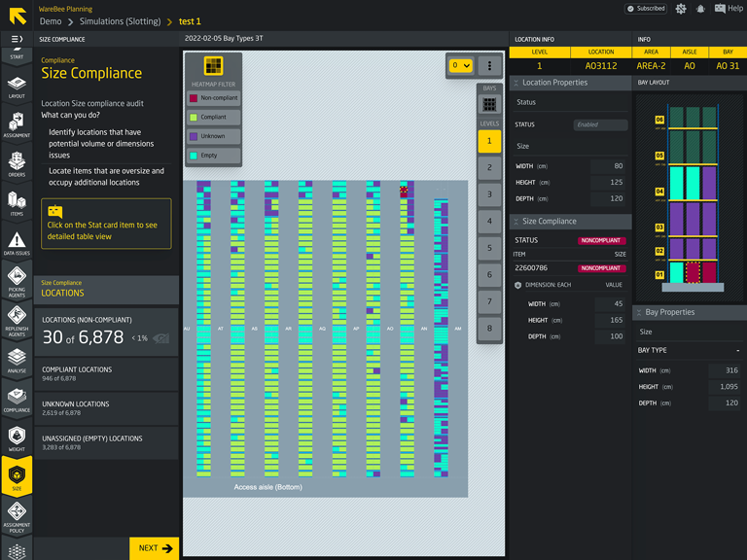Go to Demo in the breadcrumb

tap(51, 21)
